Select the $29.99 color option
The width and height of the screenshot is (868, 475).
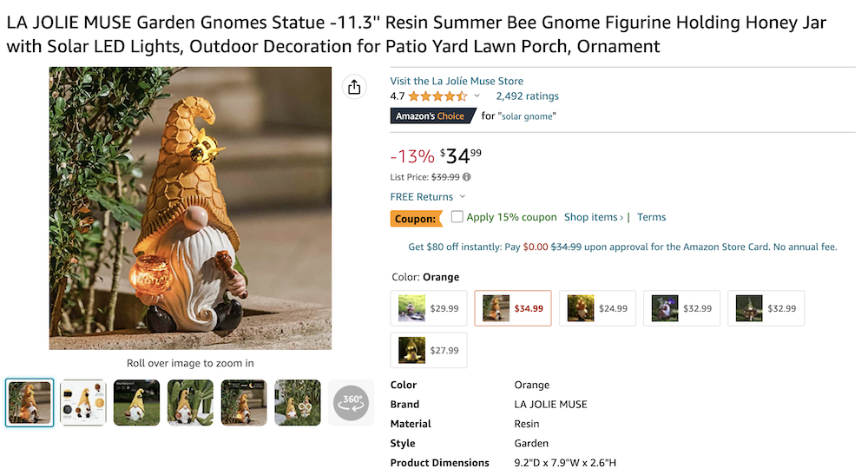[x=429, y=308]
